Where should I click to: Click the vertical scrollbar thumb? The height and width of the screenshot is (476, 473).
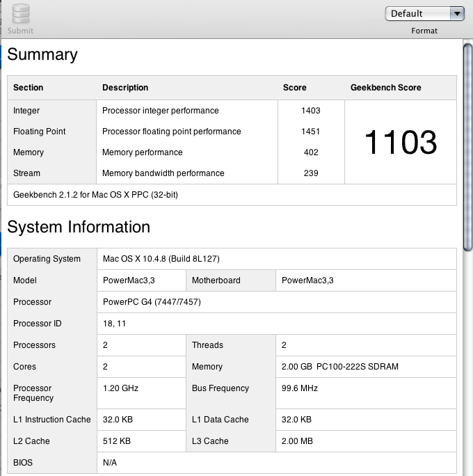point(468,148)
